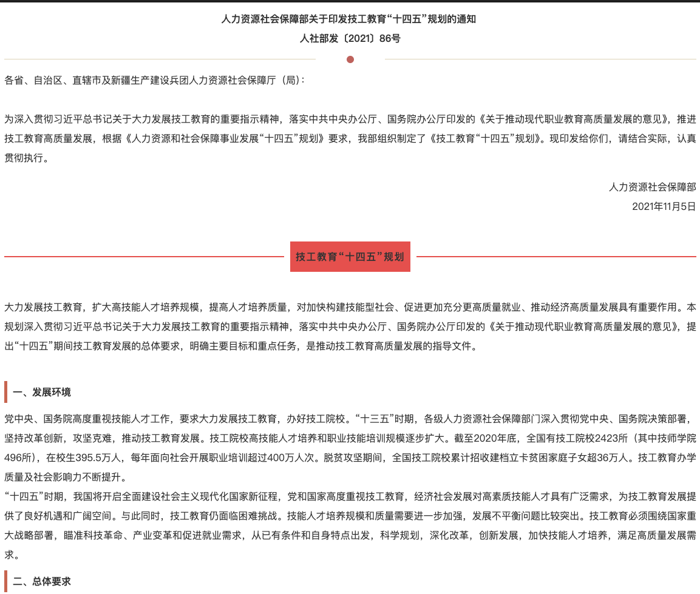
Task: Click the salutation line ending with 保障厅（局）
Action: tap(154, 80)
